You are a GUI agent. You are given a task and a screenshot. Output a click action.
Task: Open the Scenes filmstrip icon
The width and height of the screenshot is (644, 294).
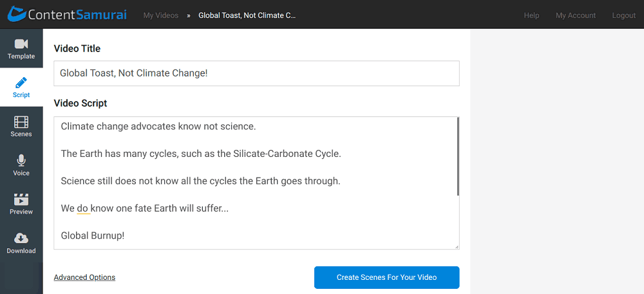[x=21, y=122]
